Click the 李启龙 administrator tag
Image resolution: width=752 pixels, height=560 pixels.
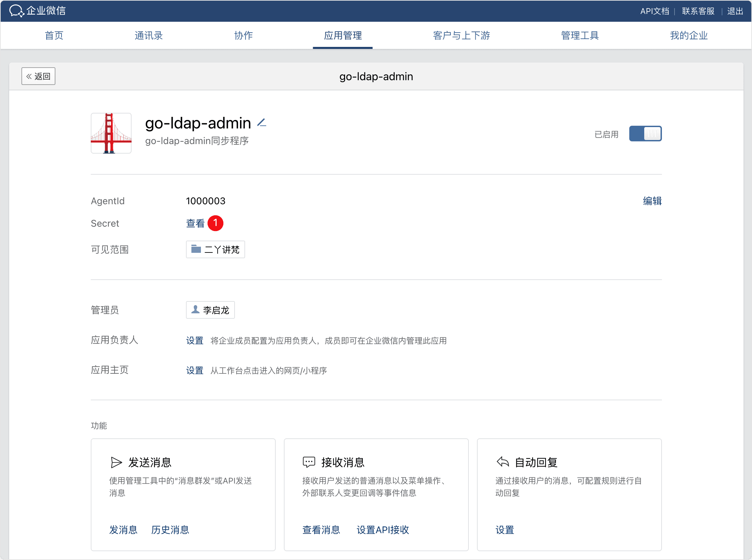(x=210, y=310)
